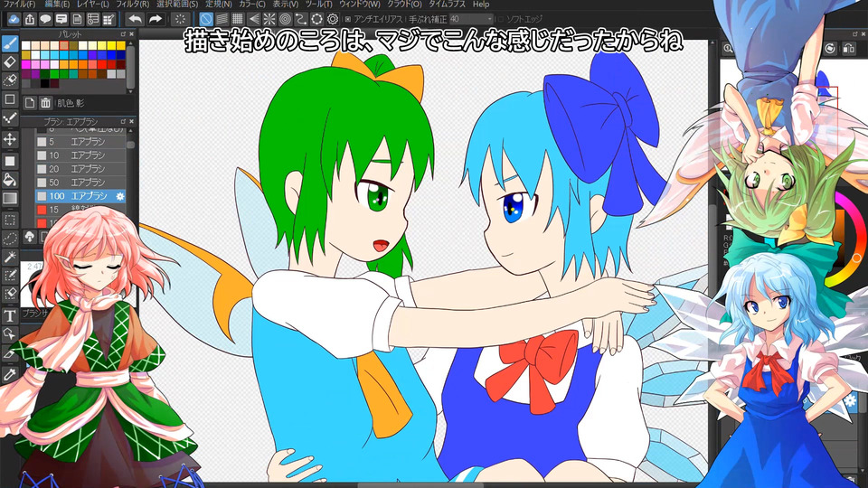Viewport: 868px width, 488px height.
Task: Toggle the アンチエイリアス checkbox
Action: coord(347,19)
